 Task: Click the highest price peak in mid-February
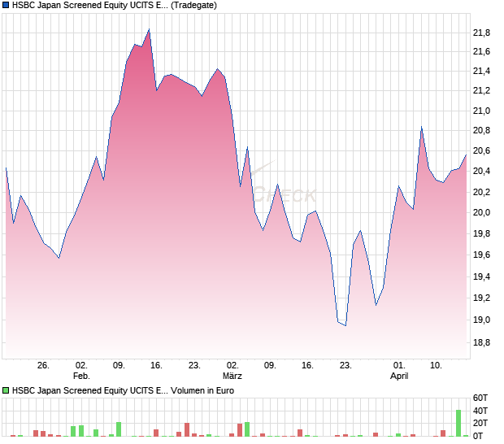pyautogui.click(x=149, y=30)
